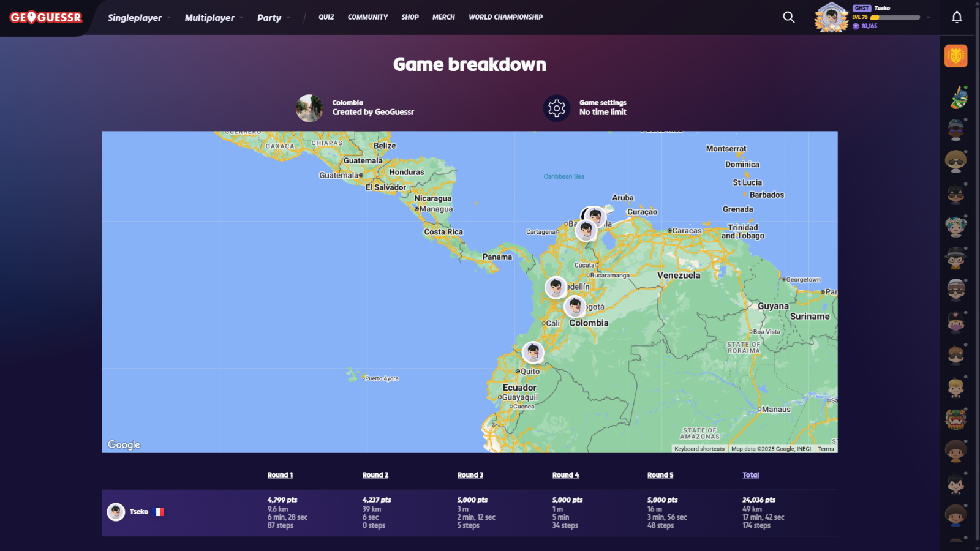Open the Round 4 breakdown link
Viewport: 980px width, 551px height.
tap(565, 475)
